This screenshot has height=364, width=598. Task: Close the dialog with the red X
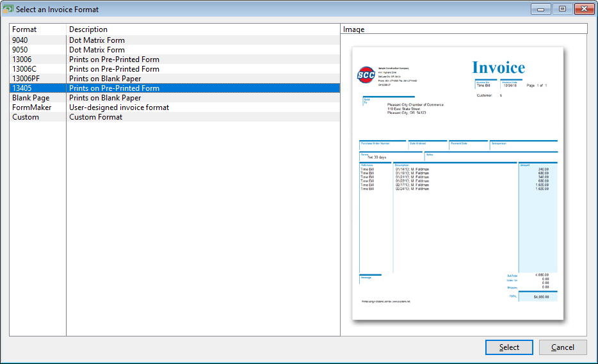[x=584, y=9]
